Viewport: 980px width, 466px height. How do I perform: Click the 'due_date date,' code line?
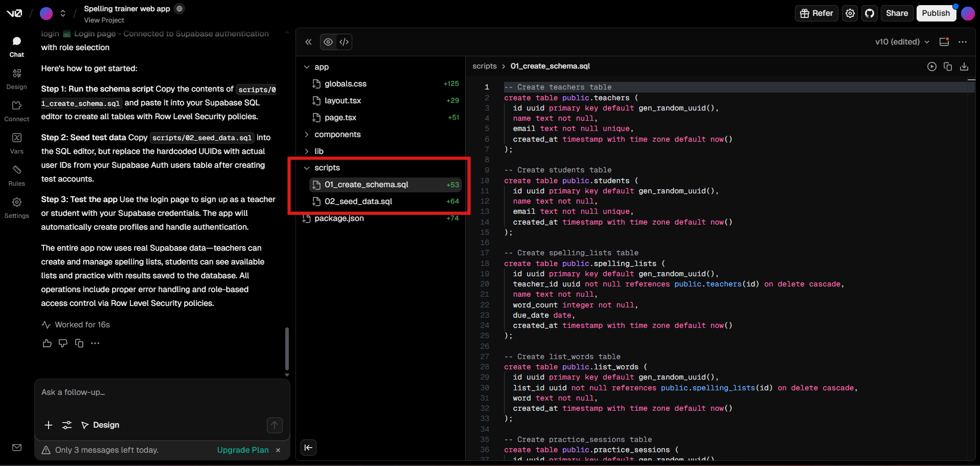pos(544,315)
